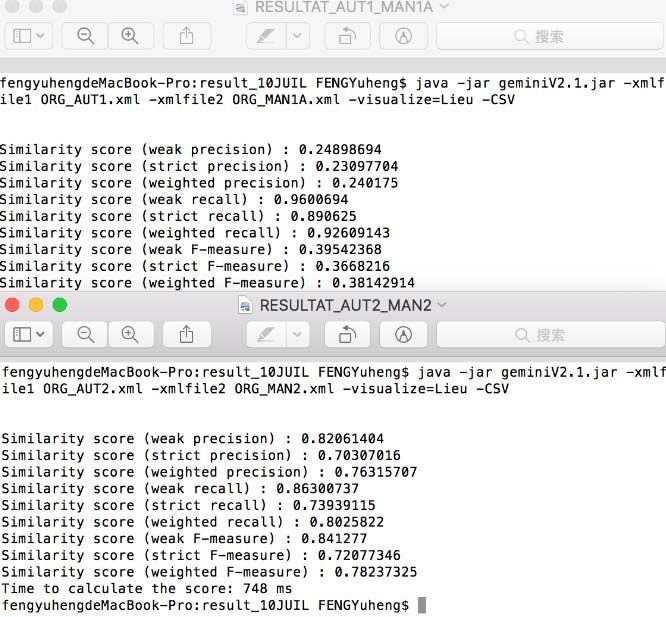Zoom in in RESULTAT_AUT2_MAN2 window
Image resolution: width=666 pixels, height=617 pixels.
130,335
